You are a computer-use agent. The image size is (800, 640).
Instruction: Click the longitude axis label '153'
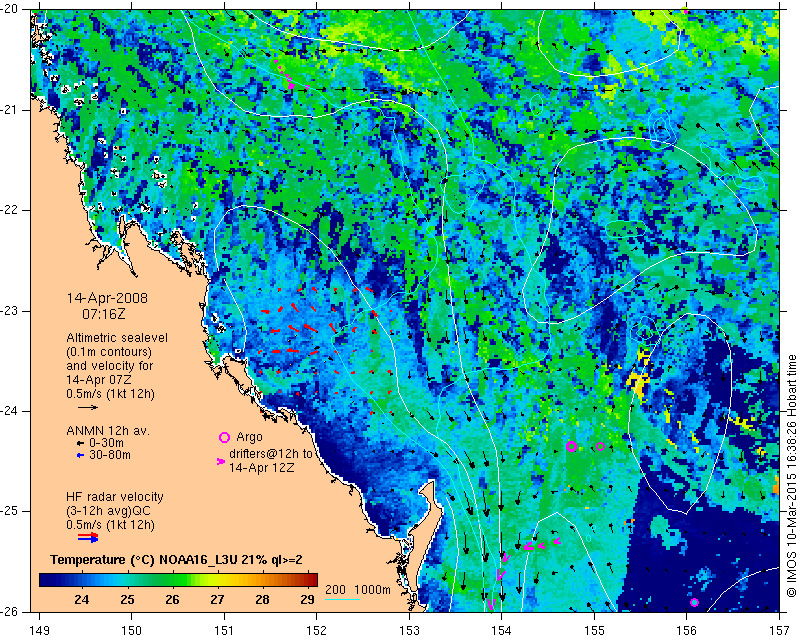(x=409, y=631)
